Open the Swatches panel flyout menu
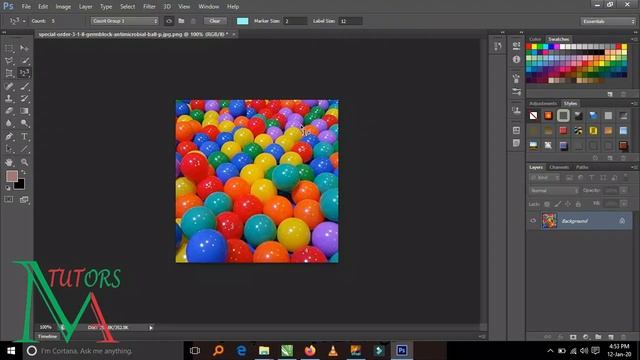Viewport: 640px width, 360px height. pyautogui.click(x=634, y=39)
